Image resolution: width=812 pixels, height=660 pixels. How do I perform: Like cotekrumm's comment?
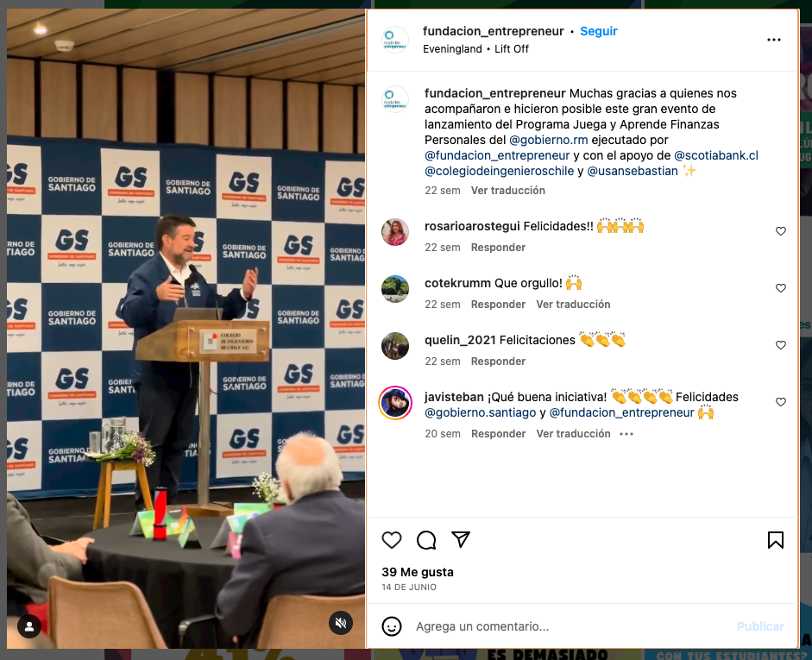pyautogui.click(x=780, y=288)
